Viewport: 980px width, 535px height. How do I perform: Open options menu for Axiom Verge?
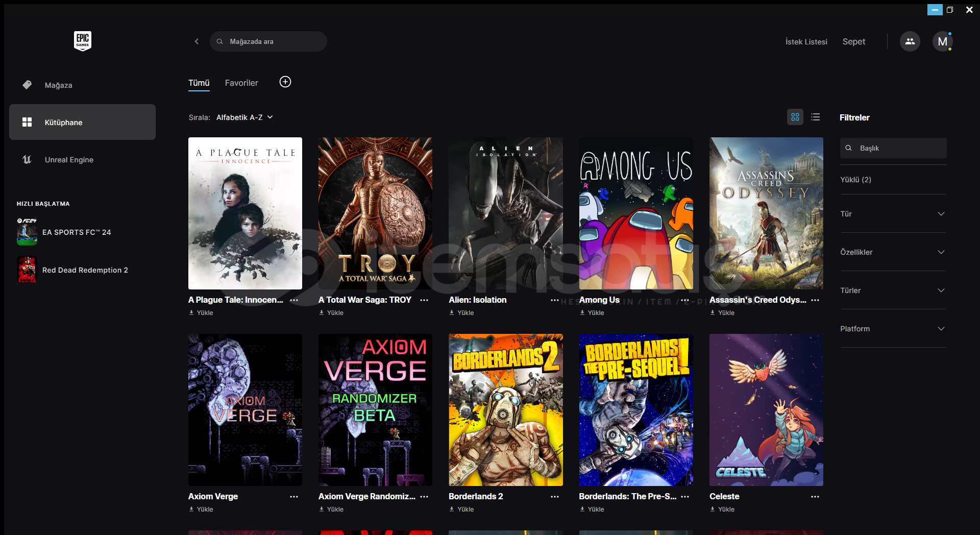pos(294,497)
